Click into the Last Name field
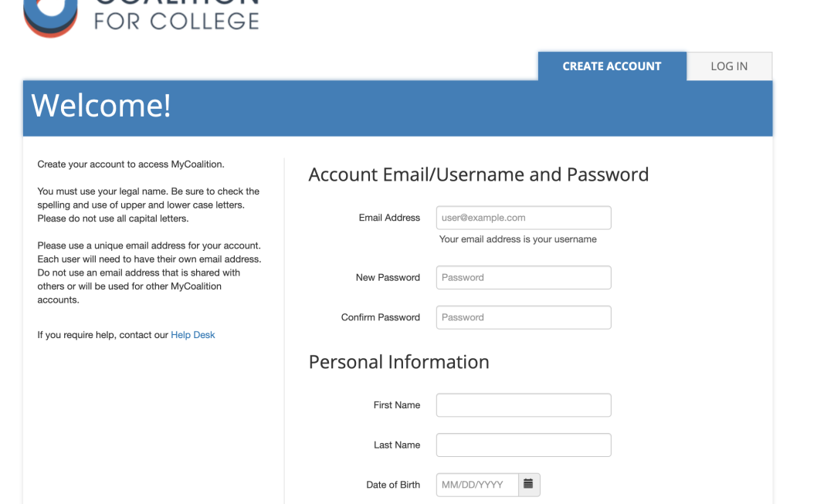This screenshot has width=834, height=504. click(524, 445)
